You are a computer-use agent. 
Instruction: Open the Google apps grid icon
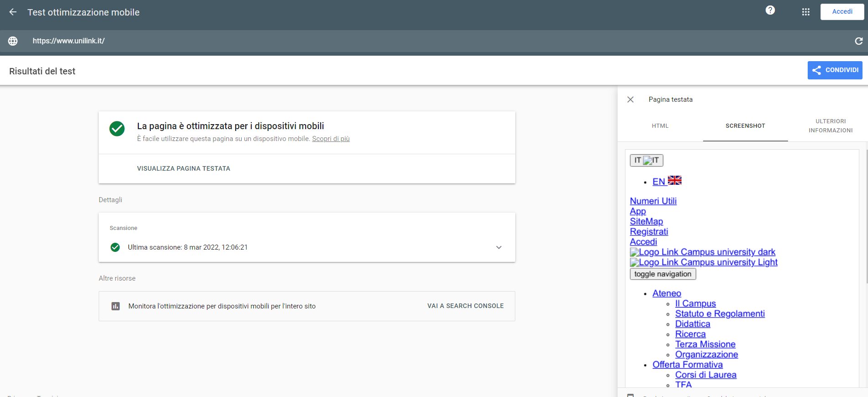tap(806, 12)
